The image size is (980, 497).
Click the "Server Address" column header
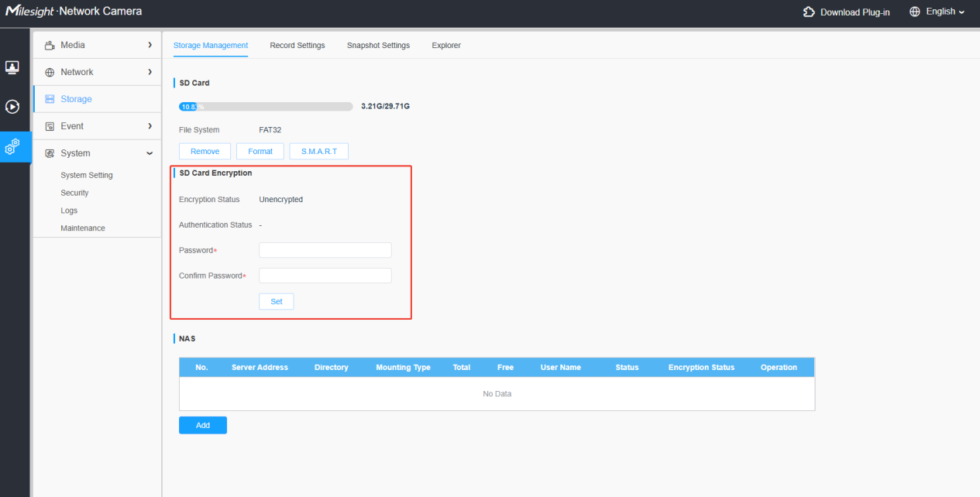pyautogui.click(x=260, y=367)
